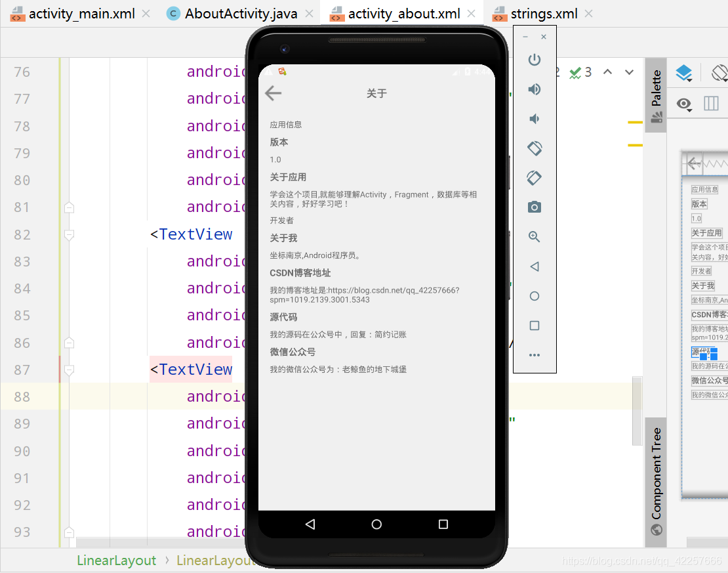
Task: Tap the '关于我' heading on phone
Action: pos(283,238)
